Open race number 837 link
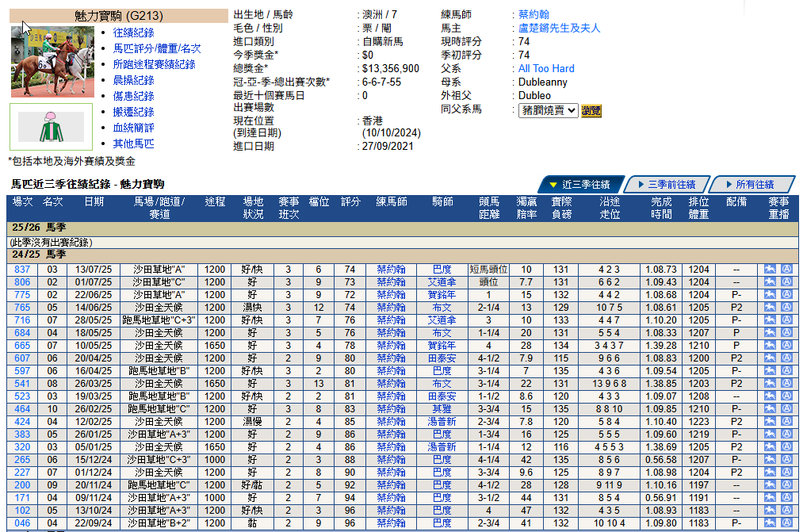The width and height of the screenshot is (807, 532). point(22,269)
